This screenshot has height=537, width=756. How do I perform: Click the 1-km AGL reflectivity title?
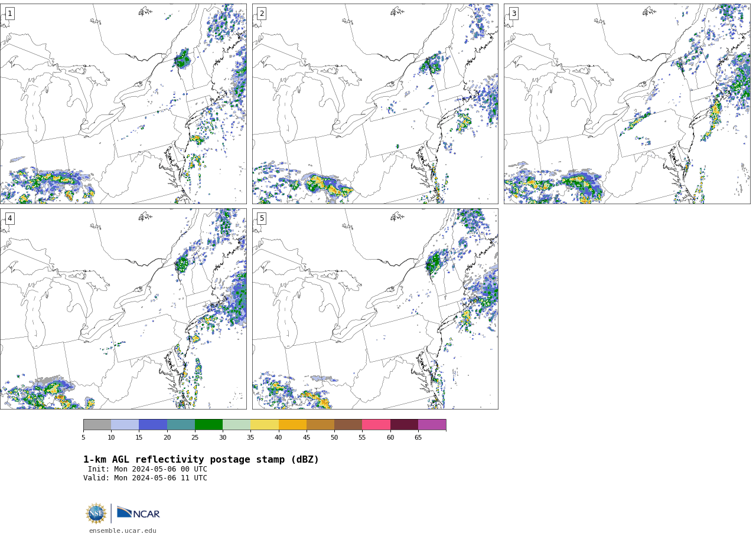pyautogui.click(x=201, y=460)
